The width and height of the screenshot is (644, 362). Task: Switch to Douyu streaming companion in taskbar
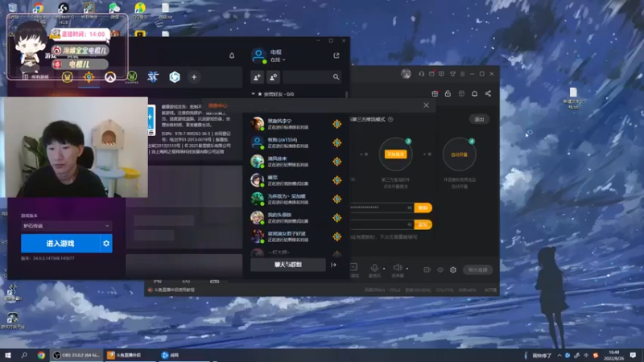coord(130,355)
